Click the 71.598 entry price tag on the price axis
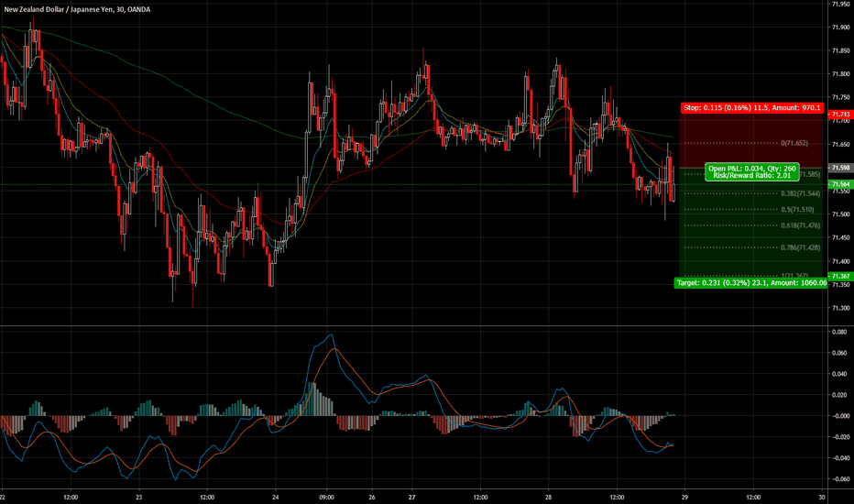The width and height of the screenshot is (854, 504). pos(840,168)
